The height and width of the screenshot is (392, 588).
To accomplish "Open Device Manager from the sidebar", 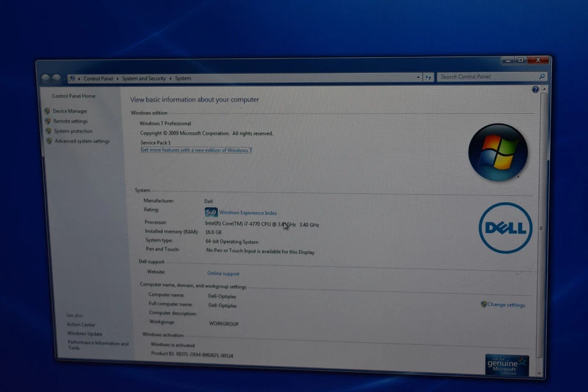I will coord(69,111).
